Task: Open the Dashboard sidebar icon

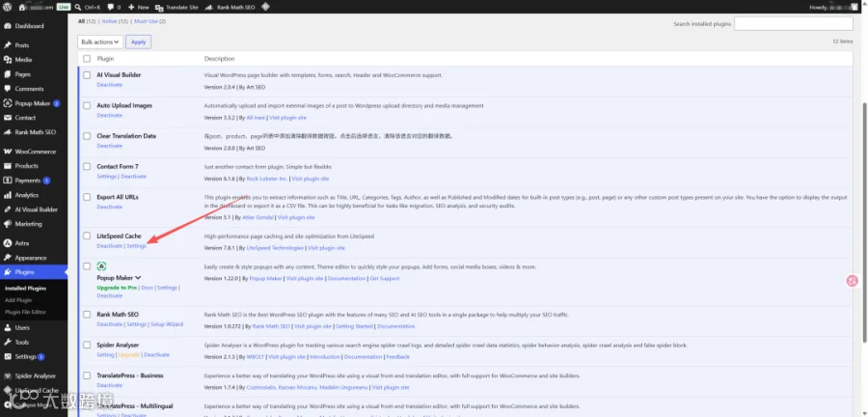Action: (x=7, y=26)
